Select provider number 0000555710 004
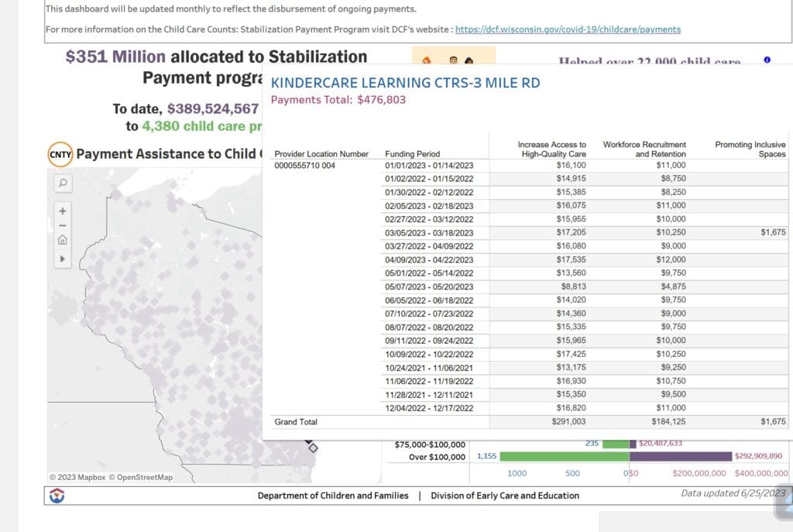 tap(304, 166)
